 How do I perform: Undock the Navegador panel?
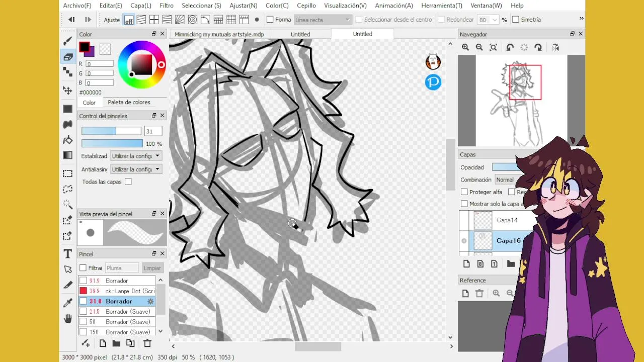click(572, 34)
